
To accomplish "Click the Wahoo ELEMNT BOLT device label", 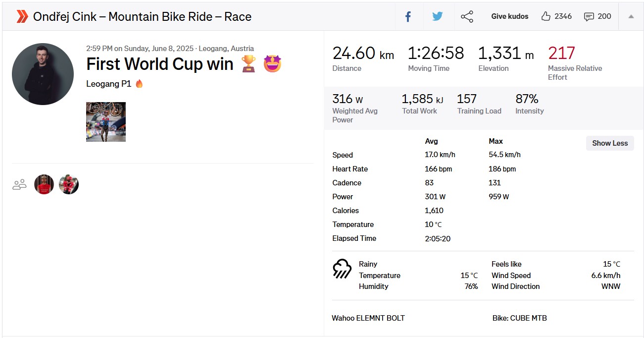I will pos(368,318).
